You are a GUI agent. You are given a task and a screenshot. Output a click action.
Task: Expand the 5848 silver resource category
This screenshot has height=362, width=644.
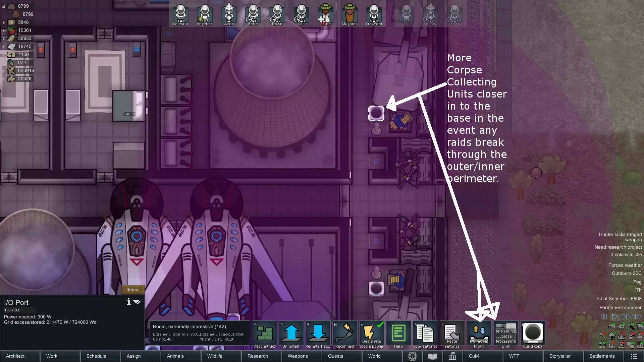[x=4, y=22]
